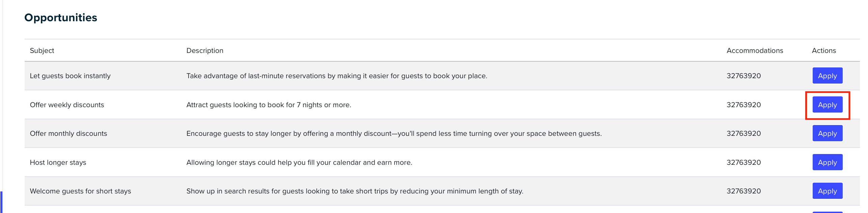
Task: Click the Opportunities page heading
Action: (x=61, y=18)
